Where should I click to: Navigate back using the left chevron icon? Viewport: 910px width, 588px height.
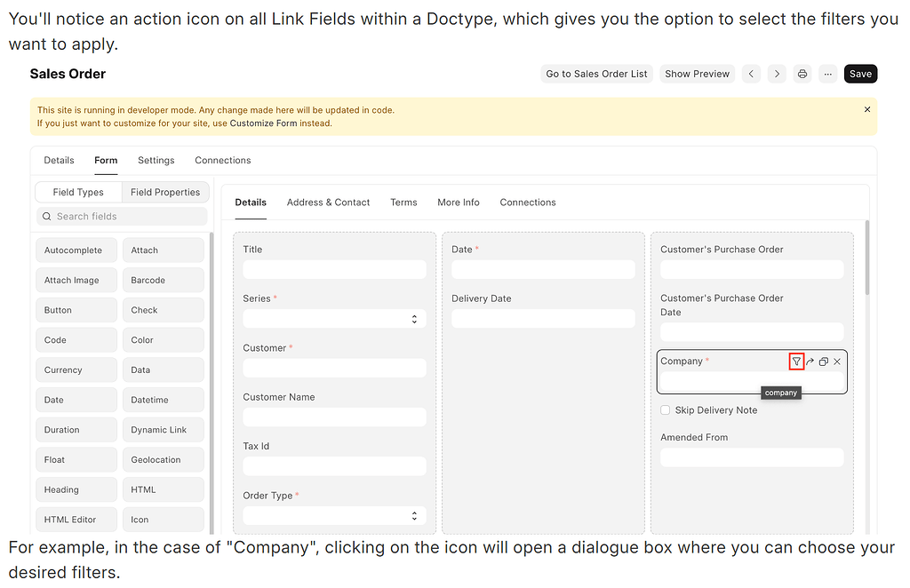pyautogui.click(x=751, y=74)
